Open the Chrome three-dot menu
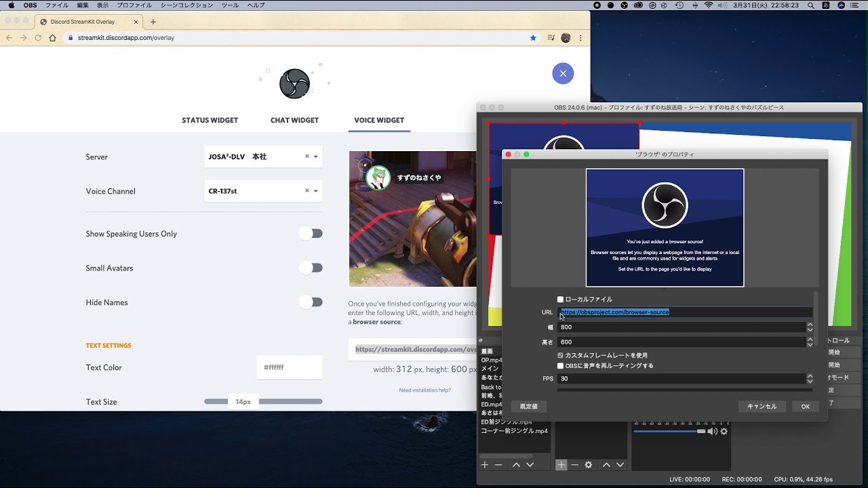 click(580, 38)
